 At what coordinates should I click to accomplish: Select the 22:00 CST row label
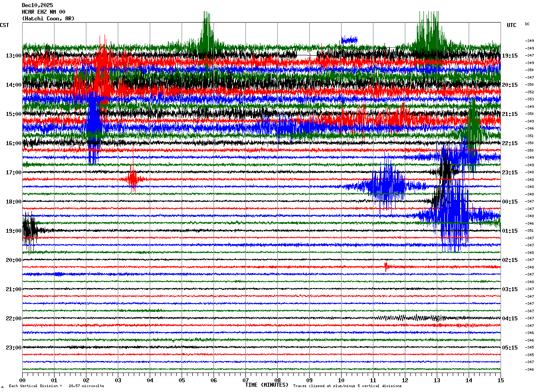click(x=13, y=319)
